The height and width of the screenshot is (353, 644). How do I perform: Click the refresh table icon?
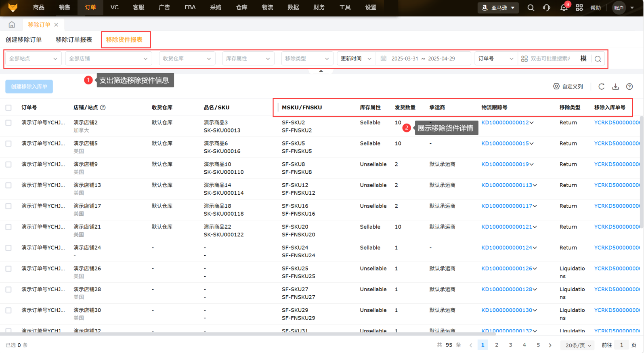[x=601, y=86]
